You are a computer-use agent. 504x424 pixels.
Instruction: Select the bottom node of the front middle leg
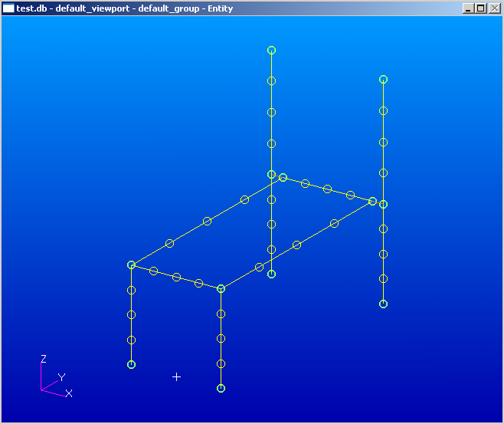(x=221, y=388)
